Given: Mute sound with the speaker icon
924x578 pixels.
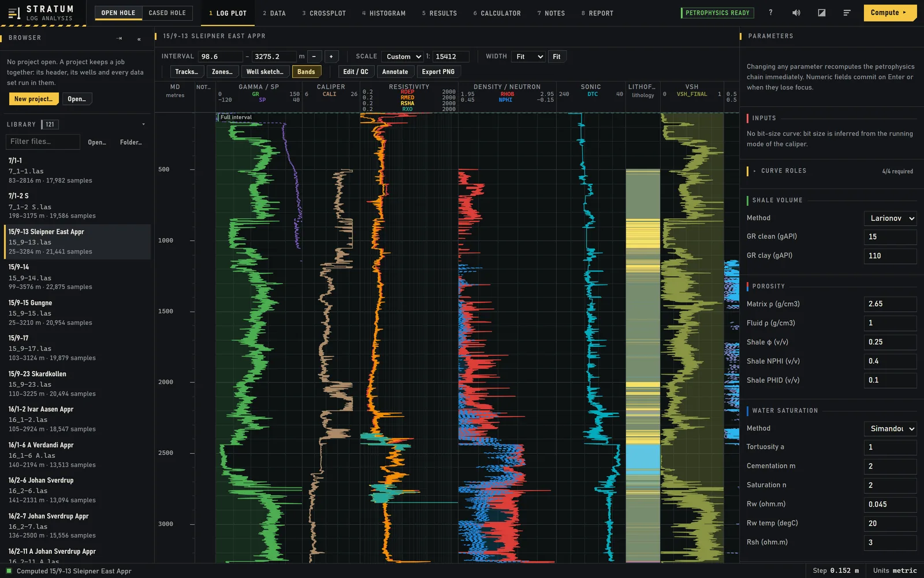Looking at the screenshot, I should (x=796, y=13).
